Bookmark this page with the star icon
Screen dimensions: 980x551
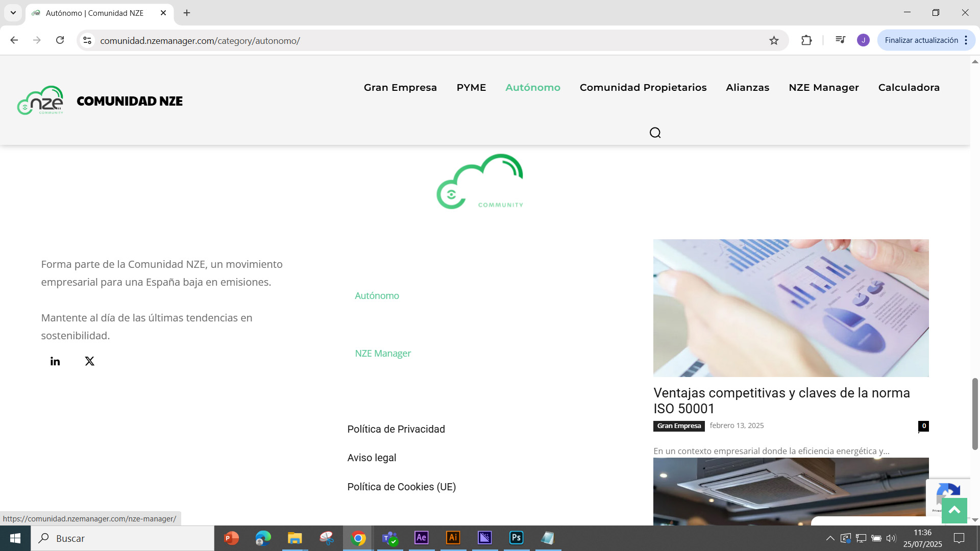click(x=774, y=40)
